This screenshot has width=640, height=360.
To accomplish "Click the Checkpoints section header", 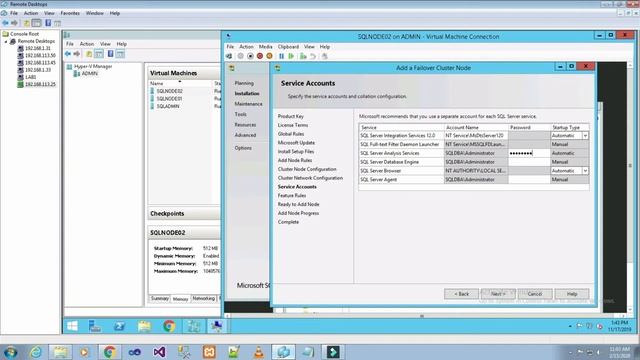I will click(184, 213).
